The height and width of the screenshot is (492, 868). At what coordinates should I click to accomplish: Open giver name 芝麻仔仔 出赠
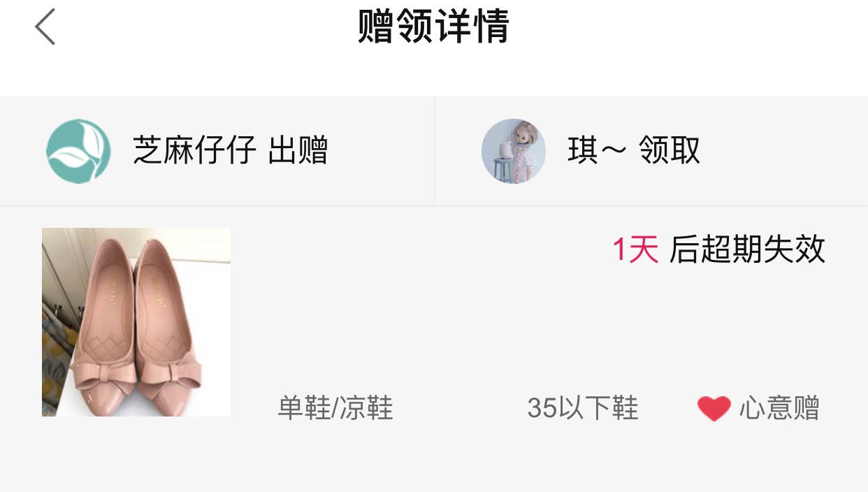click(x=230, y=151)
